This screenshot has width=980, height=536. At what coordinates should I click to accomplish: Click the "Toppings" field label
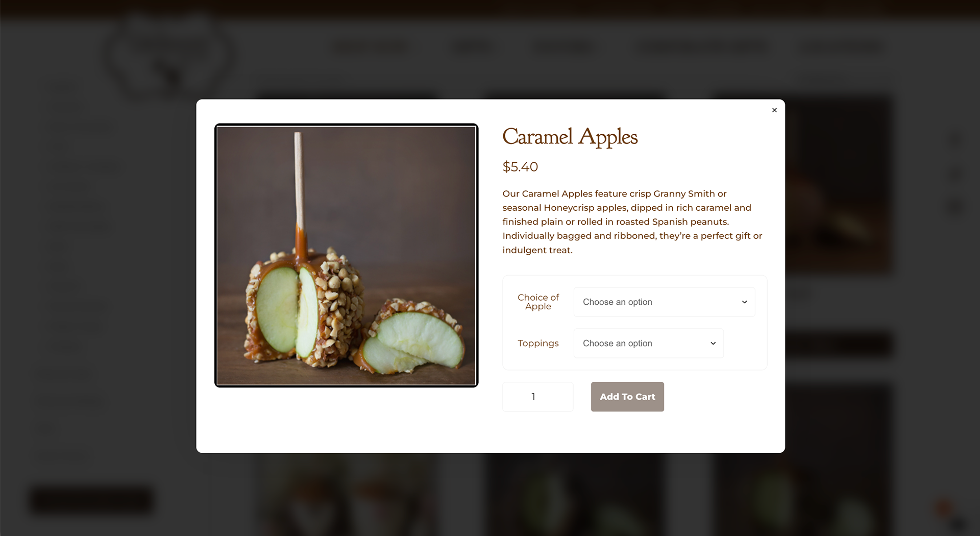pyautogui.click(x=538, y=344)
